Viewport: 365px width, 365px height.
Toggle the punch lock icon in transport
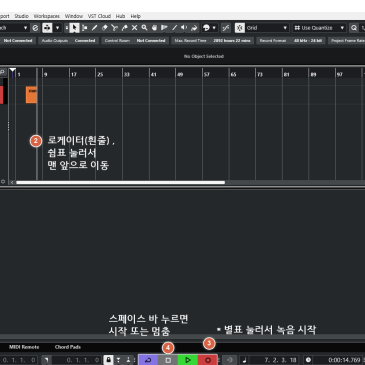[108, 360]
